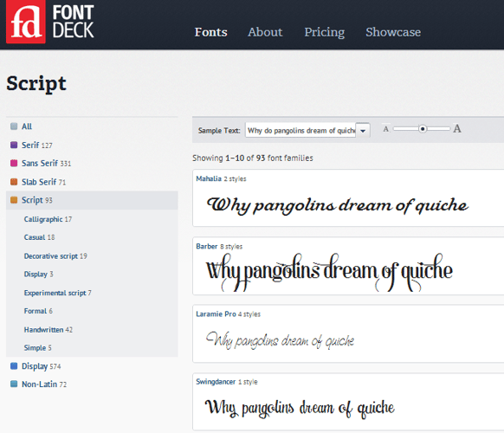The height and width of the screenshot is (433, 504).
Task: Click the font size slider handle
Action: click(423, 129)
